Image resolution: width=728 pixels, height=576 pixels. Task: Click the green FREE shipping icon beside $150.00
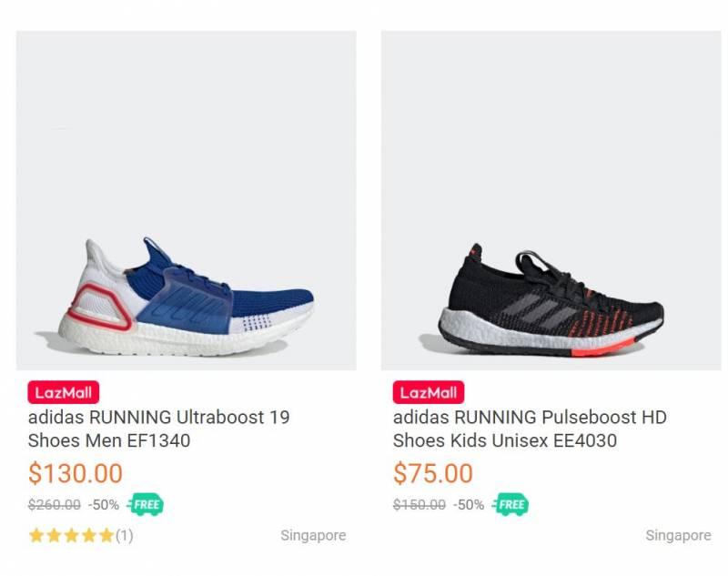[x=511, y=504]
